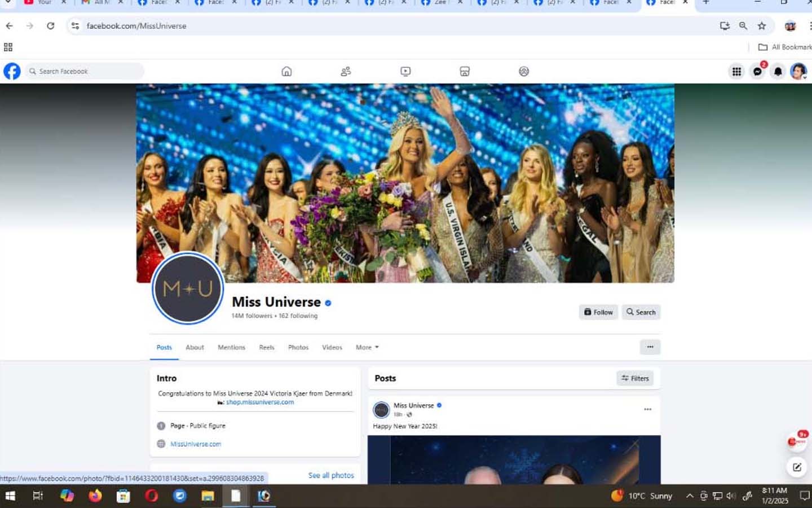This screenshot has height=508, width=812.
Task: Open the weather widget 10°C Sunny
Action: pyautogui.click(x=642, y=496)
